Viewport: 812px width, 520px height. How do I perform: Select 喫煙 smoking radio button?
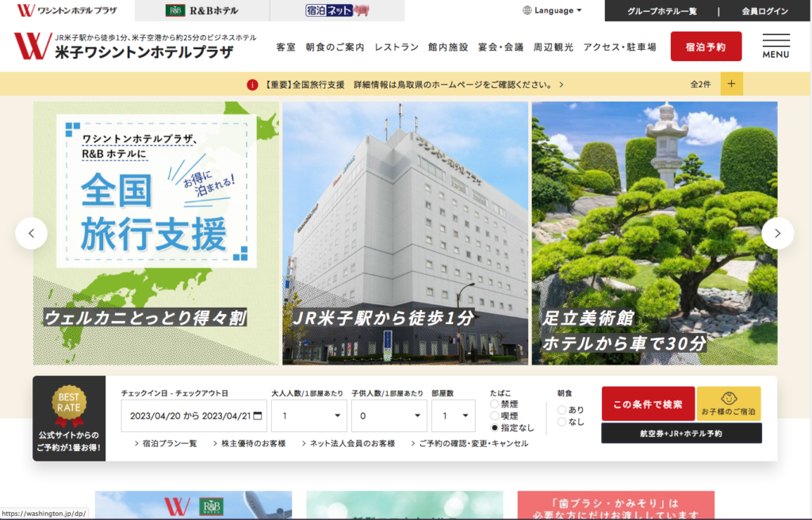point(495,415)
